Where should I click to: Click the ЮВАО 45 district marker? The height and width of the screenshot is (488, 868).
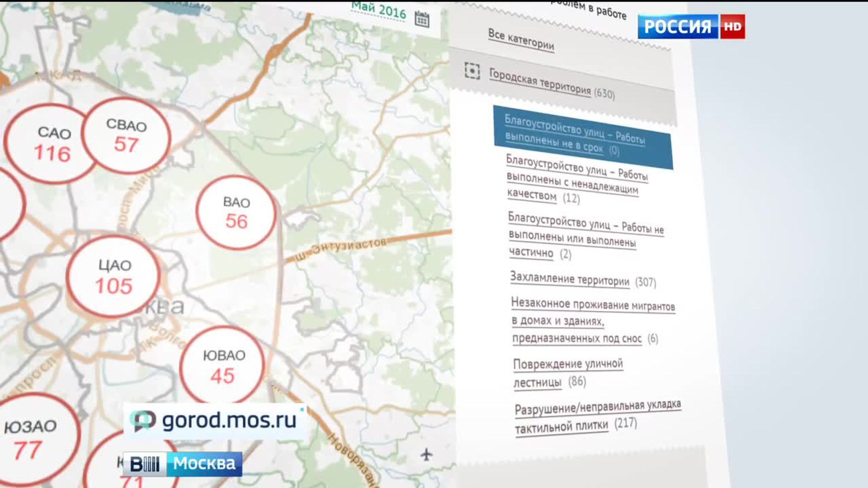point(222,366)
